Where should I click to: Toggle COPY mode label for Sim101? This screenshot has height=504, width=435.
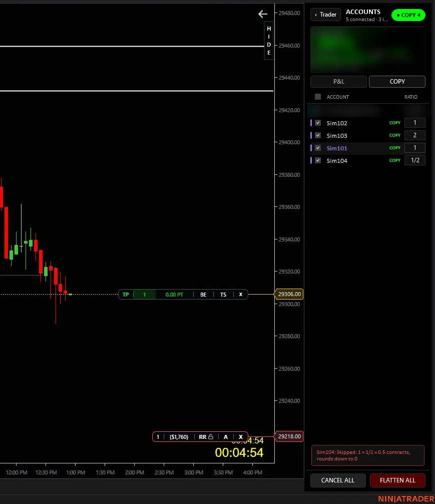tap(395, 148)
